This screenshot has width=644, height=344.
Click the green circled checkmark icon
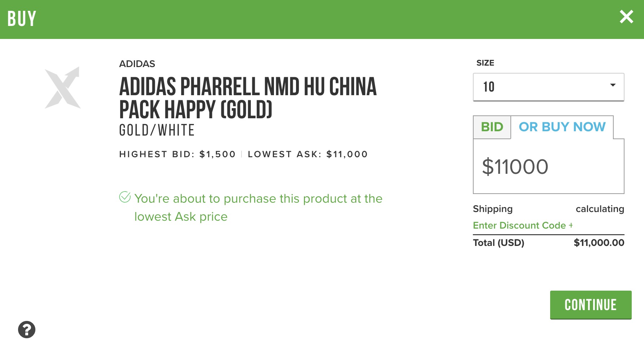click(125, 197)
